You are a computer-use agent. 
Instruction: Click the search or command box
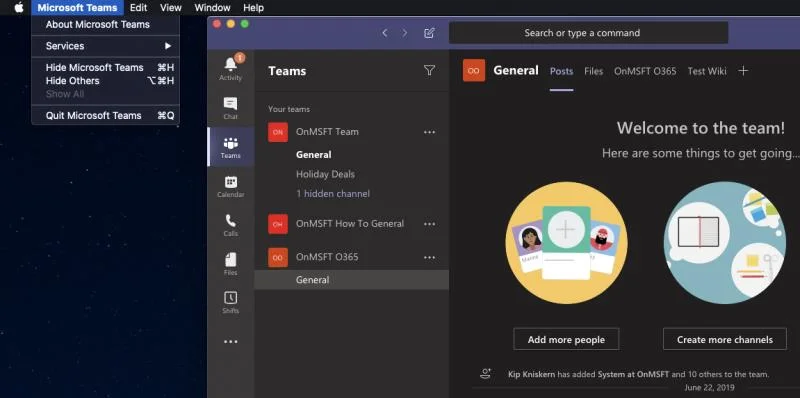click(x=588, y=33)
